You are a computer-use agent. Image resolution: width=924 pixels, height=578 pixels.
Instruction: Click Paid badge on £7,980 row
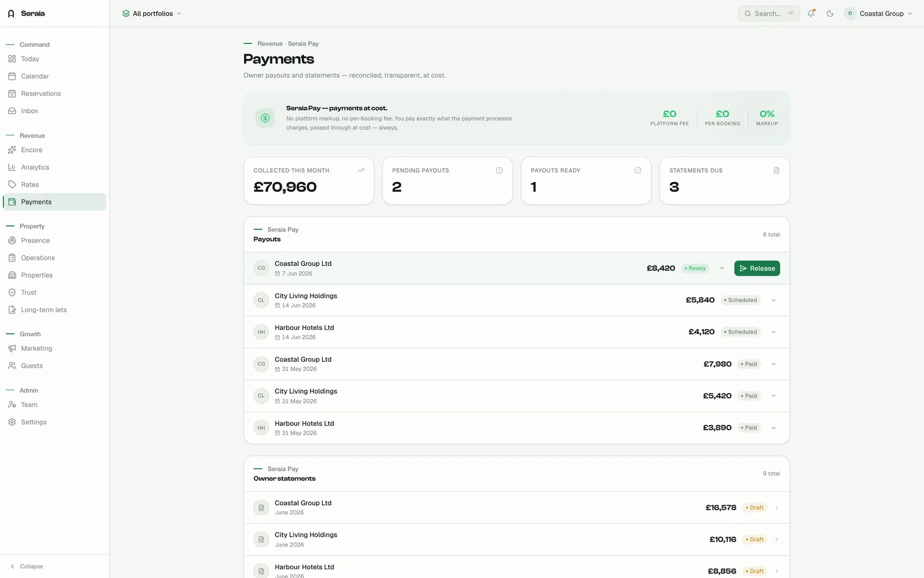coord(749,364)
